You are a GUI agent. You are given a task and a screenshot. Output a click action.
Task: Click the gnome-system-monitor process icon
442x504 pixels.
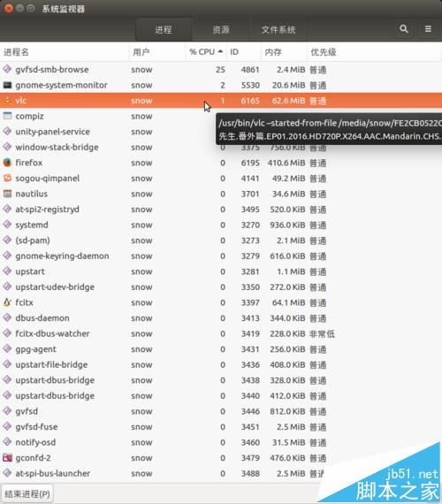point(7,85)
